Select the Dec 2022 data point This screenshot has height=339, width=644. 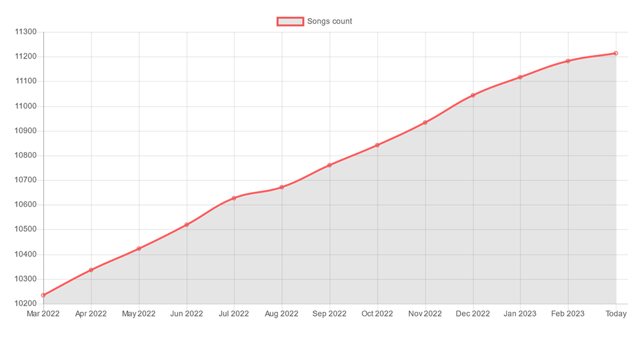click(x=473, y=95)
